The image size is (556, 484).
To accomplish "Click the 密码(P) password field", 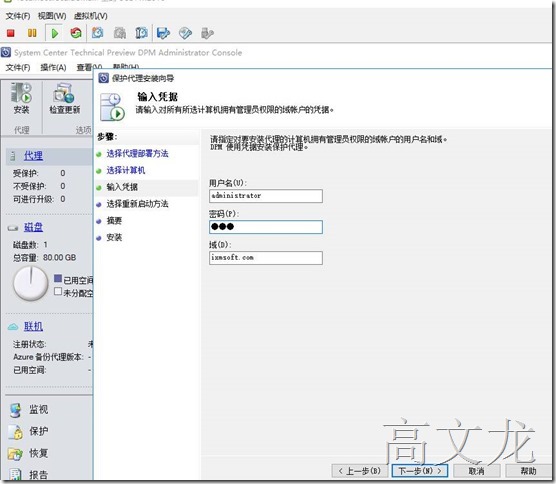I will click(x=266, y=227).
